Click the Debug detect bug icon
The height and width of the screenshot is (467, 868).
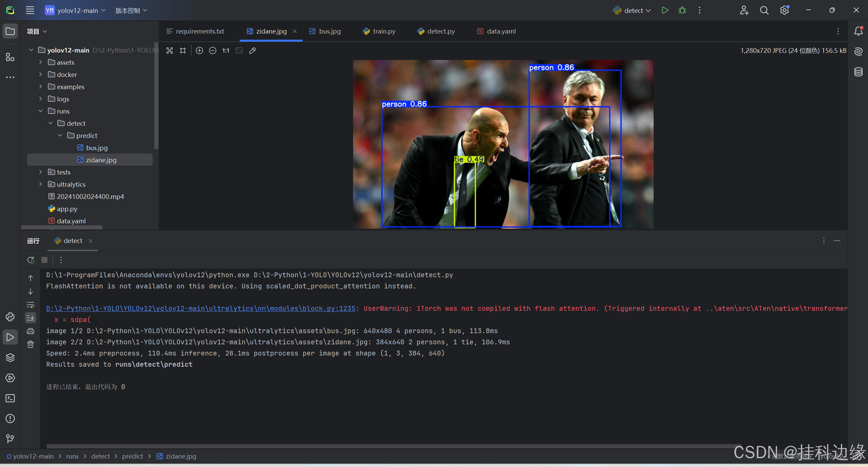(682, 10)
